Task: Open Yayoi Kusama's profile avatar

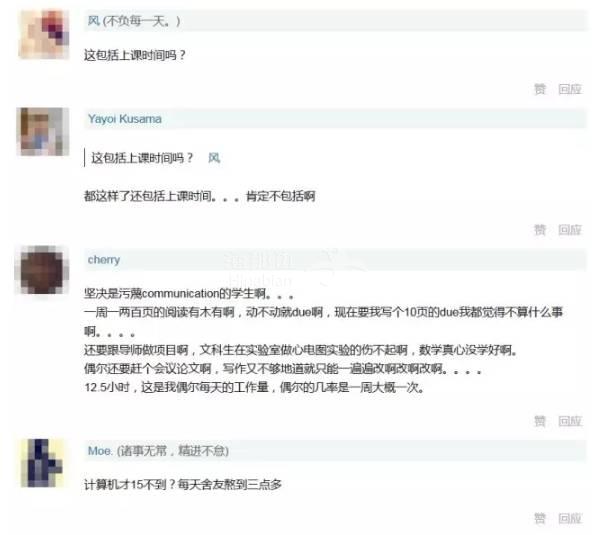Action: point(44,132)
